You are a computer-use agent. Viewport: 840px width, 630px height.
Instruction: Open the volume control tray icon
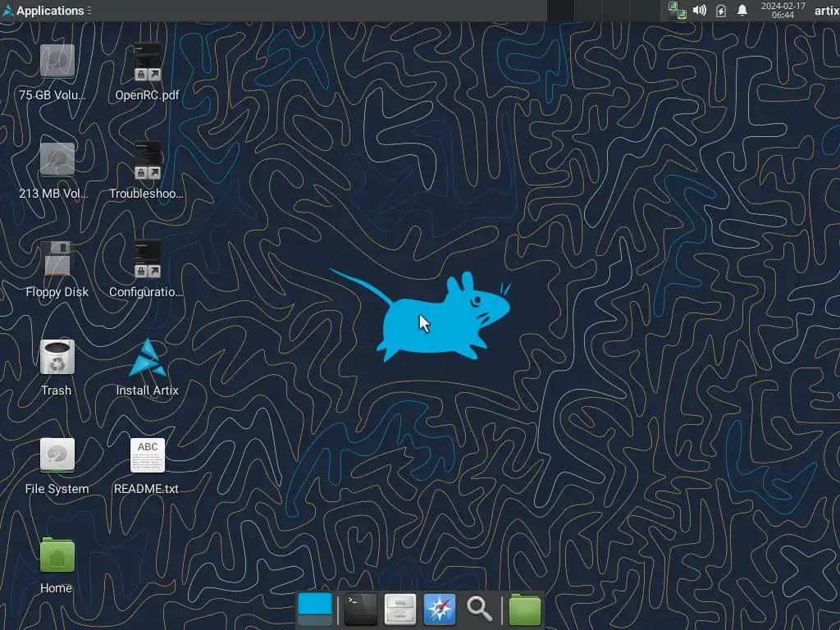click(x=699, y=10)
